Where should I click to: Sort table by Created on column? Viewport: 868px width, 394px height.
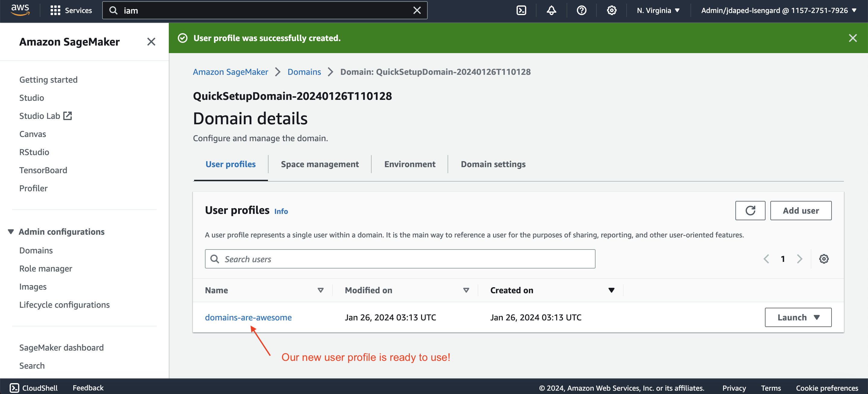coord(611,290)
